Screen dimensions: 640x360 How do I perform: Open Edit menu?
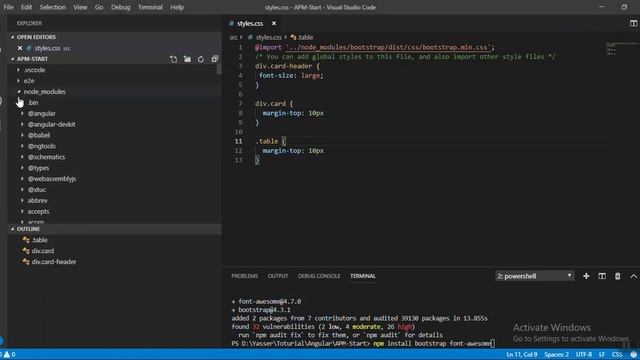pyautogui.click(x=26, y=7)
